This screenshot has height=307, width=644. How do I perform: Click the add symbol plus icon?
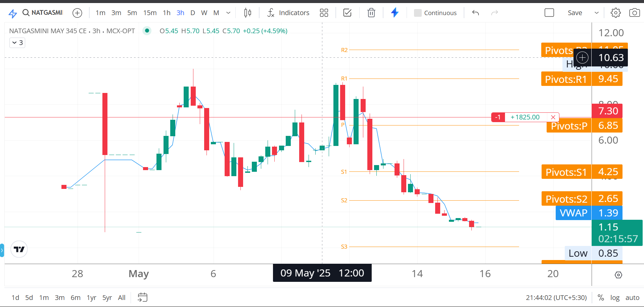pos(77,13)
